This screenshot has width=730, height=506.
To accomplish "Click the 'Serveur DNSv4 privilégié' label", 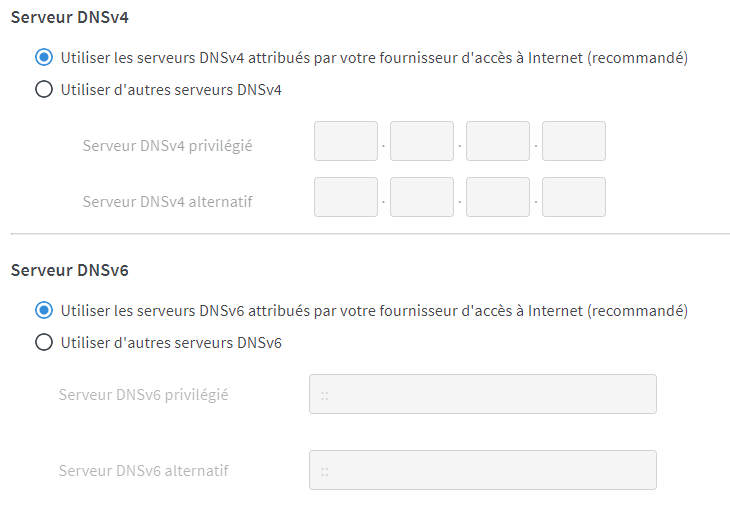I will coord(167,145).
